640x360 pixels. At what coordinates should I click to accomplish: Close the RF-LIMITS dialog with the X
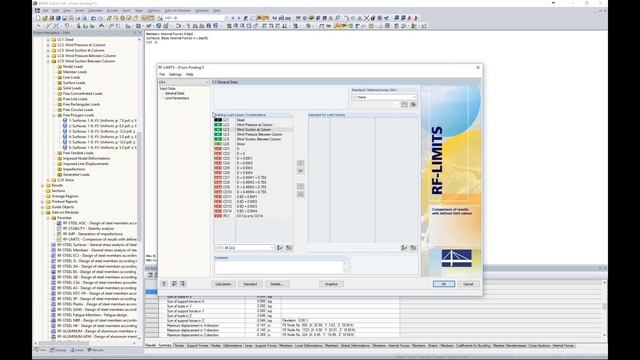[478, 67]
